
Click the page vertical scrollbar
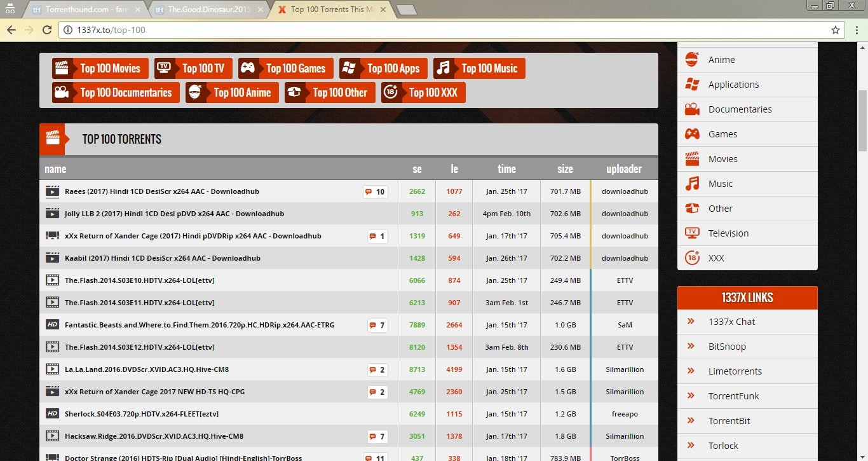(862, 121)
